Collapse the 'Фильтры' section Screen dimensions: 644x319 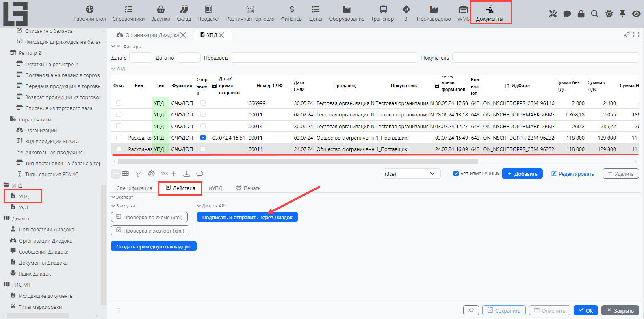(x=113, y=47)
